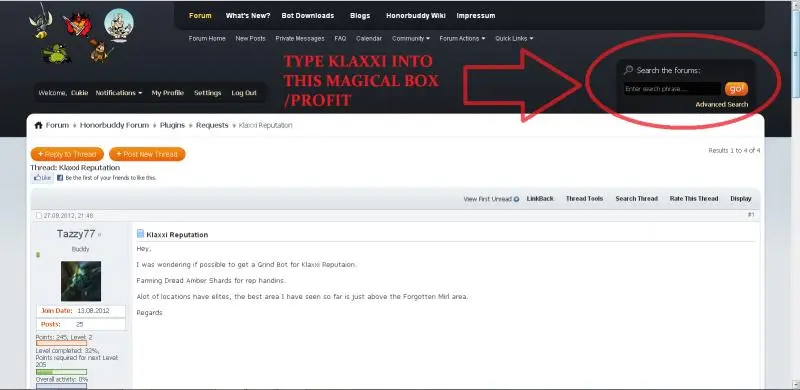Viewport: 800px width, 390px height.
Task: Open the Calendar link
Action: [x=369, y=38]
